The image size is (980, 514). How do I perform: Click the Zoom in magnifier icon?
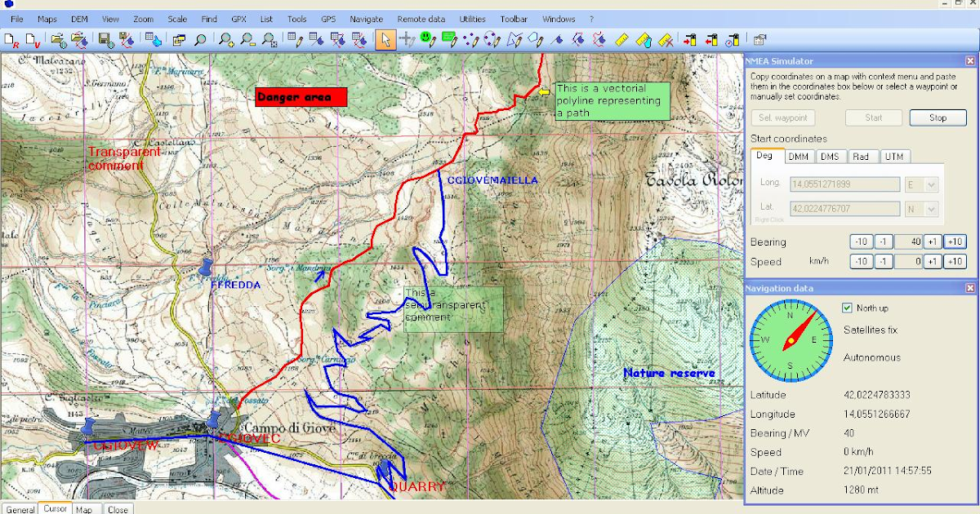point(226,38)
